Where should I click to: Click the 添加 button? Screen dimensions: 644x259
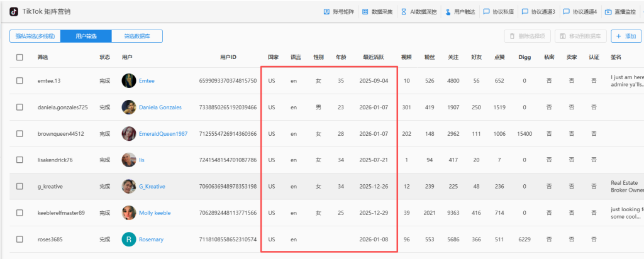point(626,36)
